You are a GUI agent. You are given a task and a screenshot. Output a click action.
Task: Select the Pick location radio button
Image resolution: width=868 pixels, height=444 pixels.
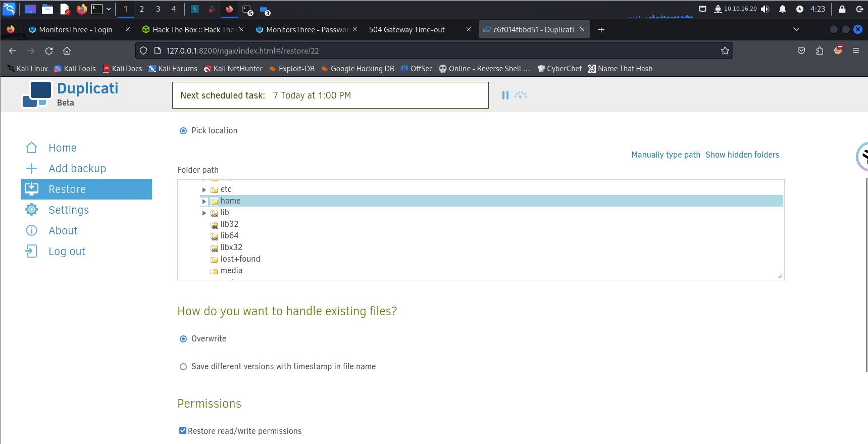[183, 131]
